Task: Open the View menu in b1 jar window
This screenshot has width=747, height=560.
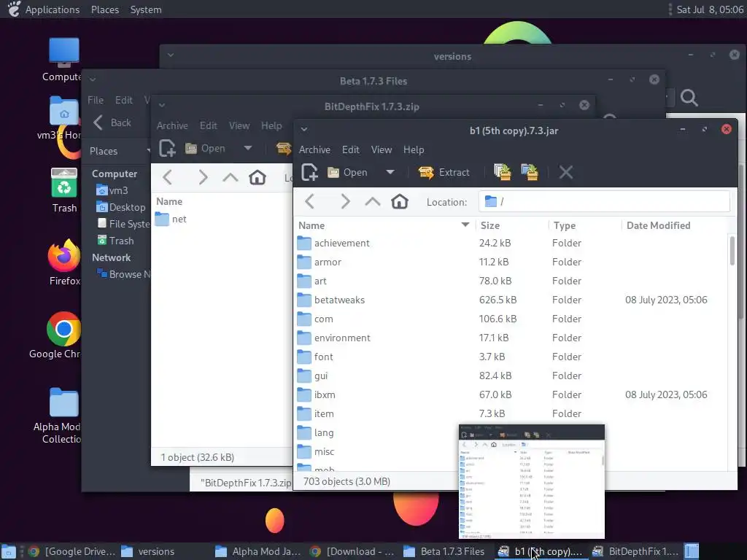Action: pyautogui.click(x=382, y=149)
